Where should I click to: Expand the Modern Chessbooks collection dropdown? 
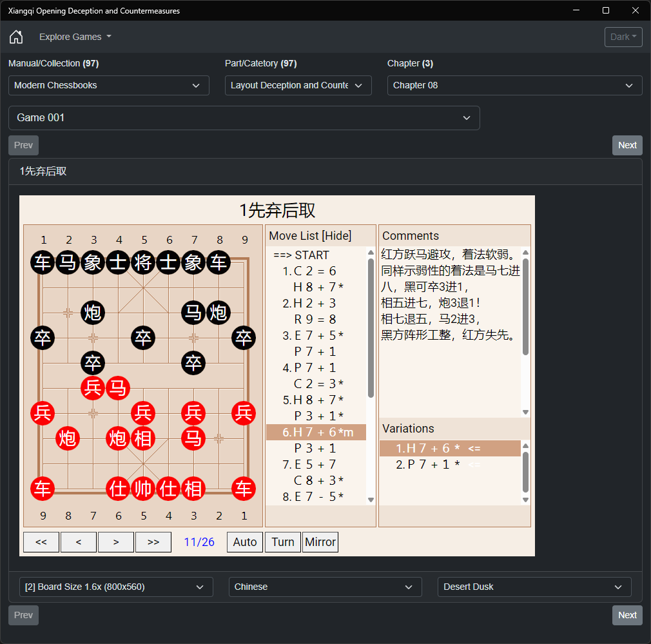(x=109, y=86)
